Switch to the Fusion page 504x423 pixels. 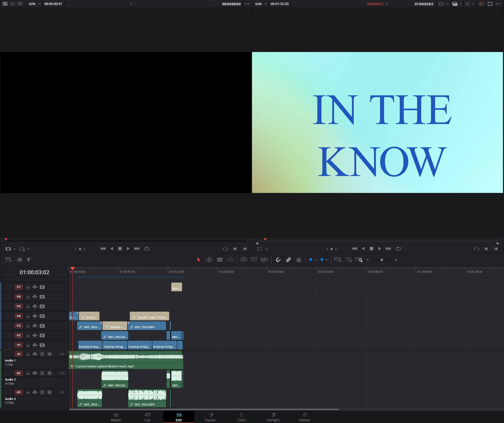click(210, 417)
